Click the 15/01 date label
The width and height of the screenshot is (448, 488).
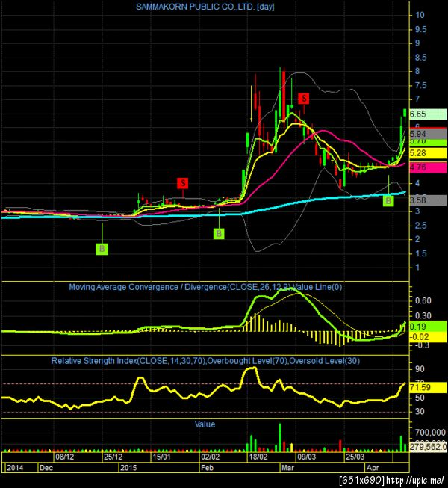162,457
